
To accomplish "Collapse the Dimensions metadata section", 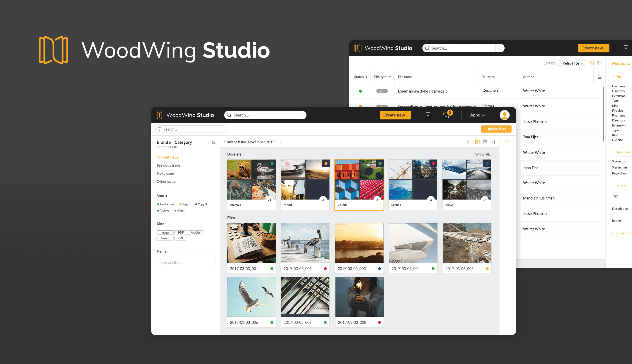I will coord(622,152).
